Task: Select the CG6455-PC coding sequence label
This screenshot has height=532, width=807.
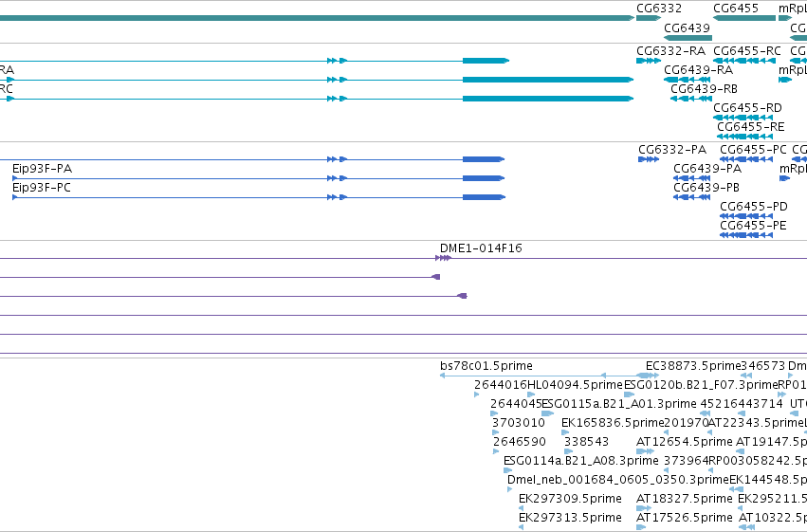Action: [753, 150]
